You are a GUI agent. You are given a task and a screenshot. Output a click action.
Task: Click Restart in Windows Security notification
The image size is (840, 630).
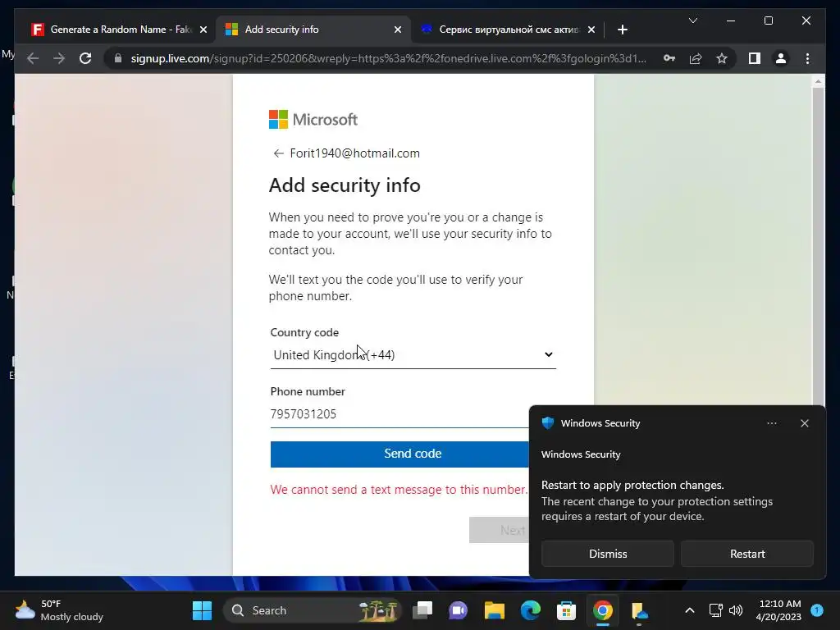pyautogui.click(x=747, y=554)
